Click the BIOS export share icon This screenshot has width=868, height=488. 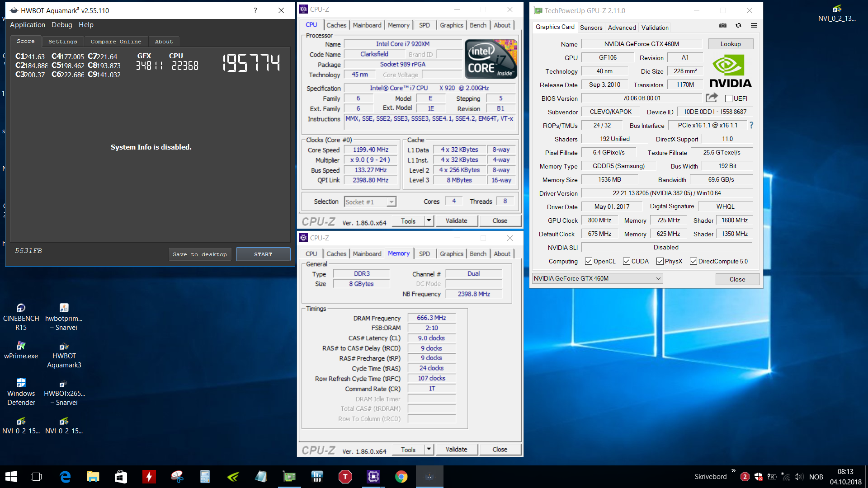click(x=712, y=98)
